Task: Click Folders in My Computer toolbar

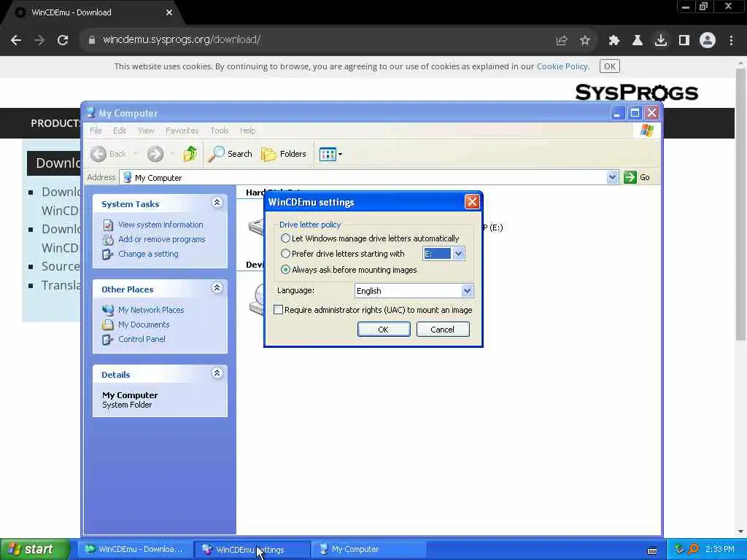Action: pyautogui.click(x=284, y=154)
